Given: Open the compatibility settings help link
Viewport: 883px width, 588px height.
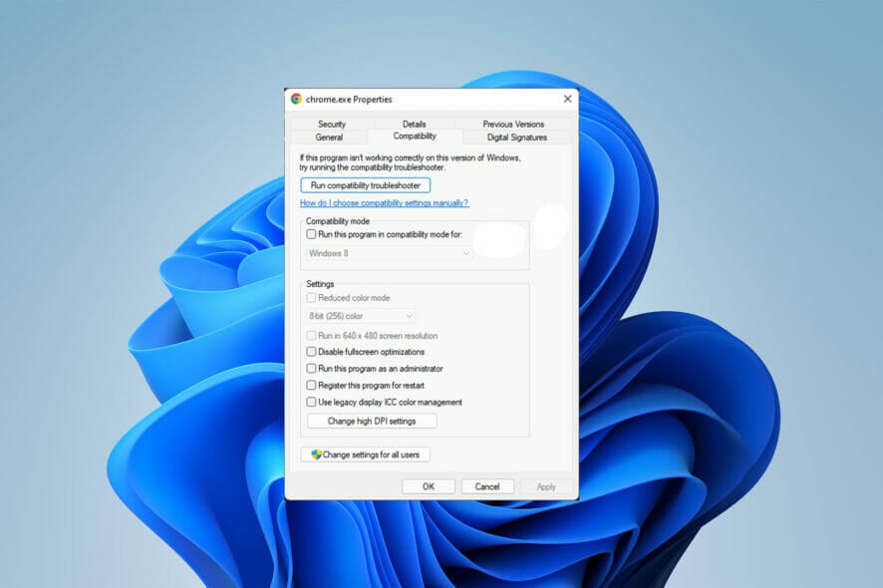Looking at the screenshot, I should (x=386, y=202).
